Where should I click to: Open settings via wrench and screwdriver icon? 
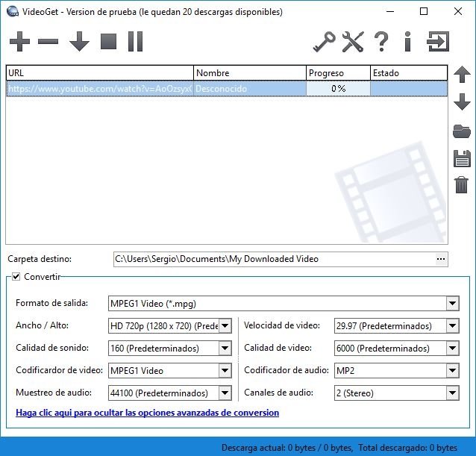pos(353,42)
